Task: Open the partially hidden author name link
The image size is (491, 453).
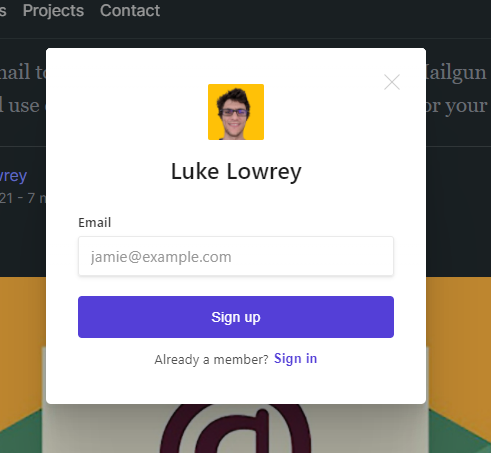Action: [13, 176]
